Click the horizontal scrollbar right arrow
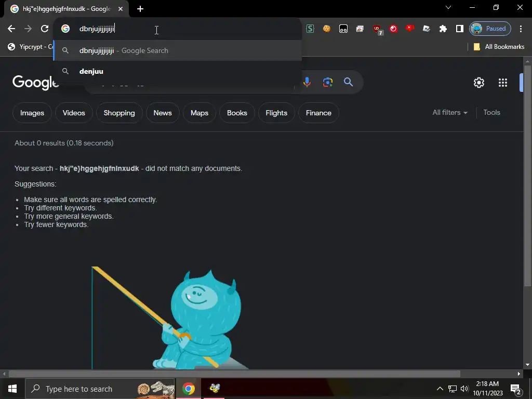The image size is (532, 399). point(519,374)
